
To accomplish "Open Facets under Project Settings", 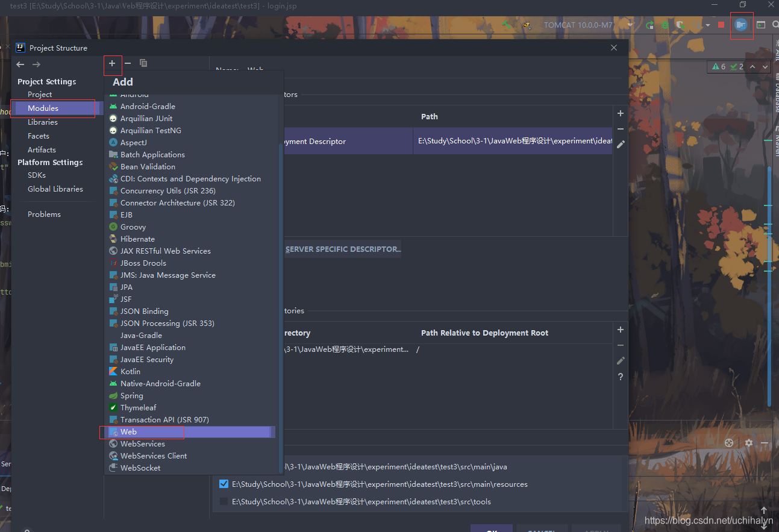I will [x=39, y=136].
